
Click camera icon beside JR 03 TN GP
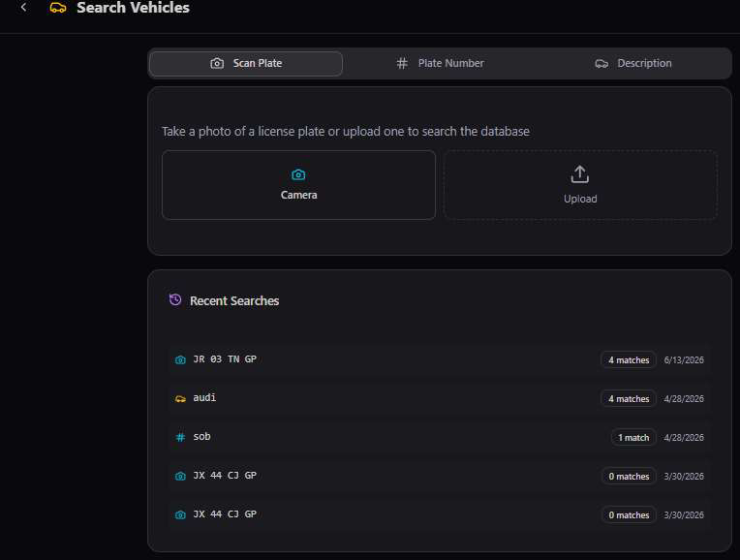180,360
